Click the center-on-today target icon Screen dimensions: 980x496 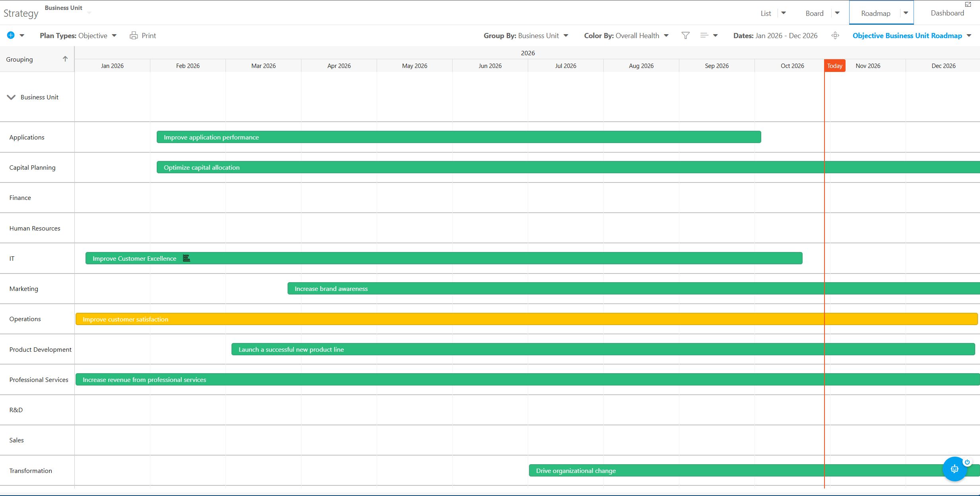835,36
